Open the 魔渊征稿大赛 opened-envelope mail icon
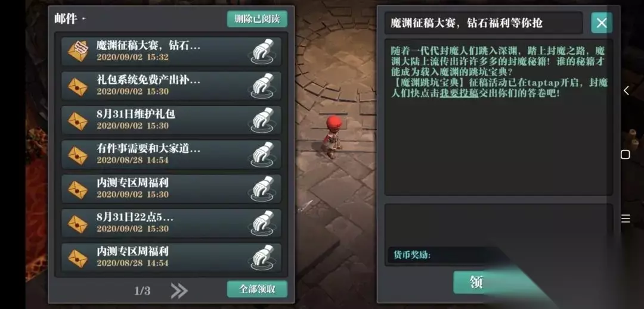This screenshot has width=644, height=309. [x=78, y=51]
